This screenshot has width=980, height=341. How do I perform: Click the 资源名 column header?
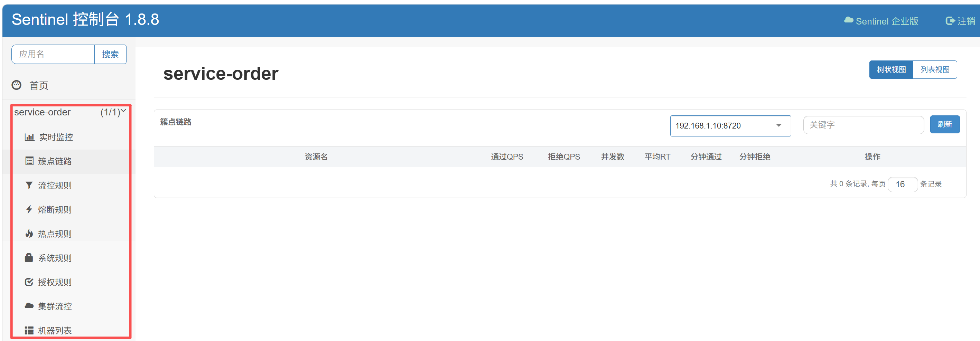pos(316,157)
